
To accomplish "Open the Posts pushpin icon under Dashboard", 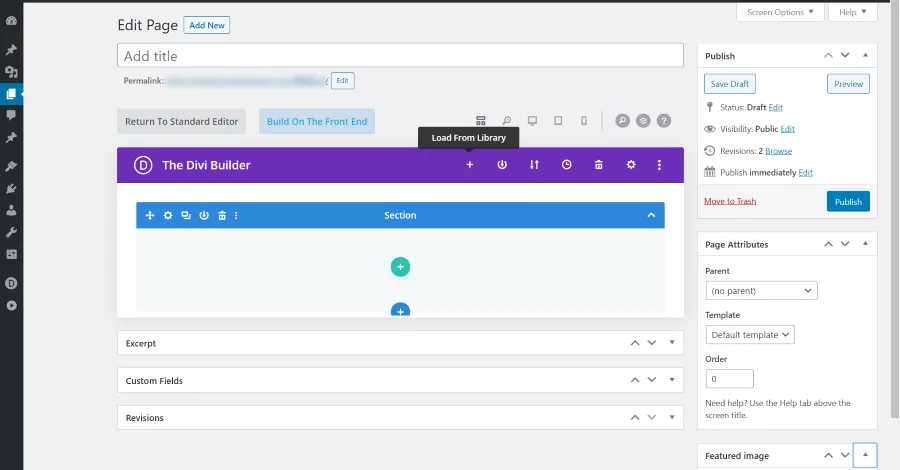I will tap(11, 49).
